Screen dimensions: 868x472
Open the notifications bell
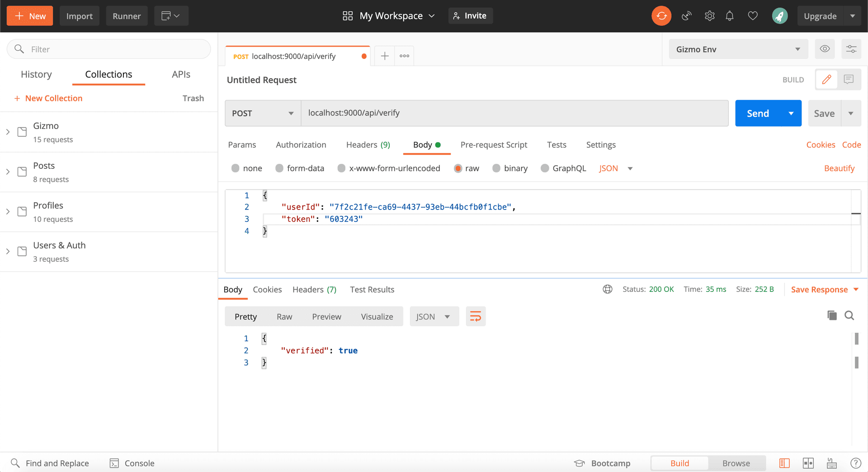coord(730,16)
